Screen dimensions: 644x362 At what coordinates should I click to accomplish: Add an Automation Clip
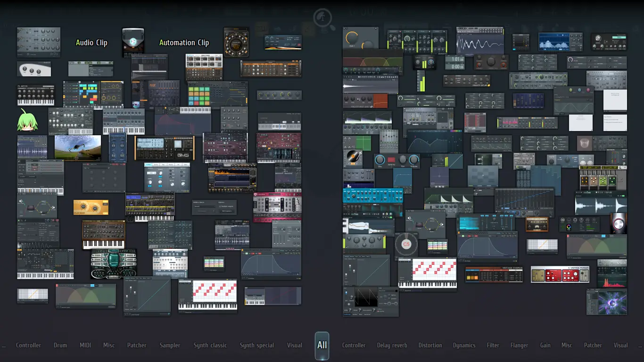click(x=184, y=42)
